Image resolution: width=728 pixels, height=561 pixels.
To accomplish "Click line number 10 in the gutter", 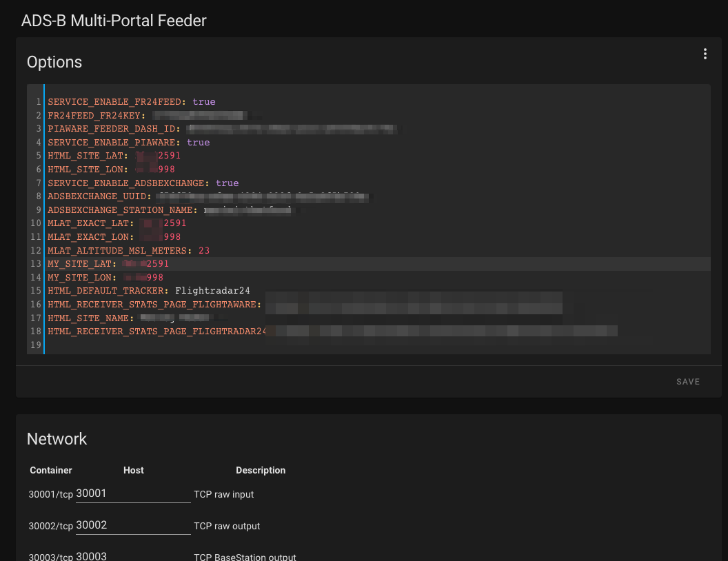I will pos(34,223).
